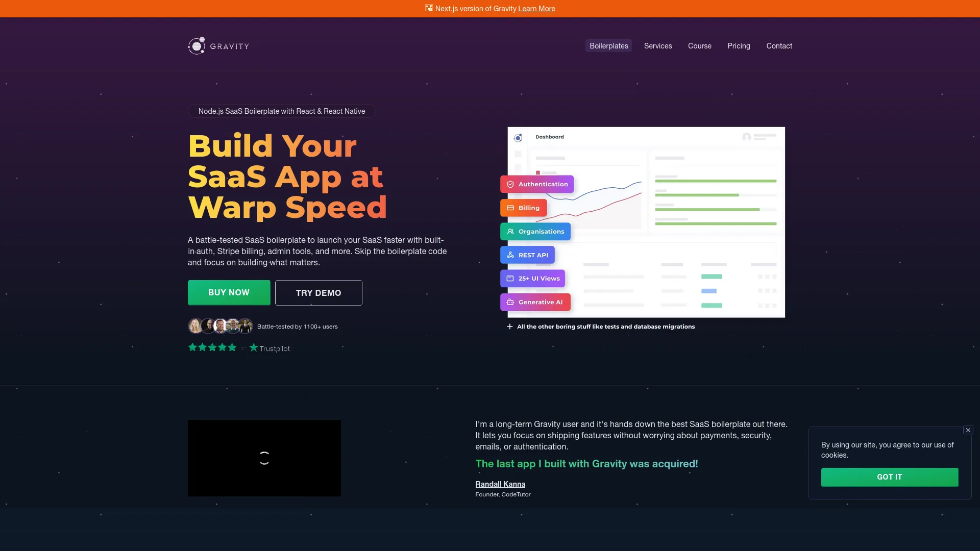
Task: Open the Course page
Action: click(x=699, y=46)
